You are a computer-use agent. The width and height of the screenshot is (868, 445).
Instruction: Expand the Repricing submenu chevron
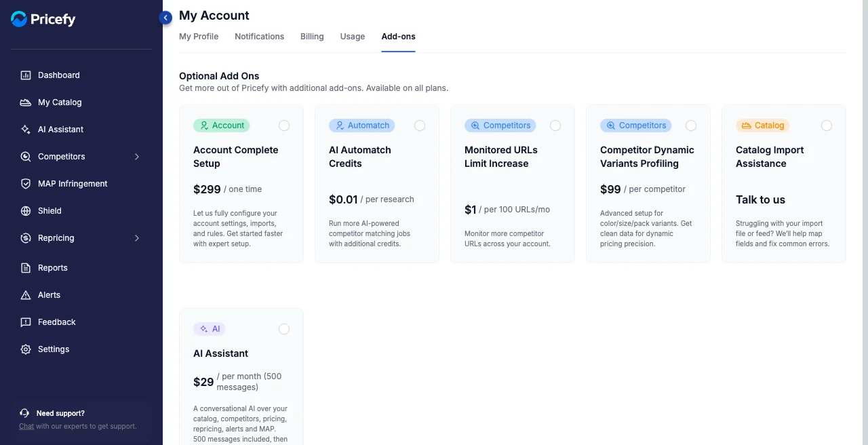[x=137, y=238]
